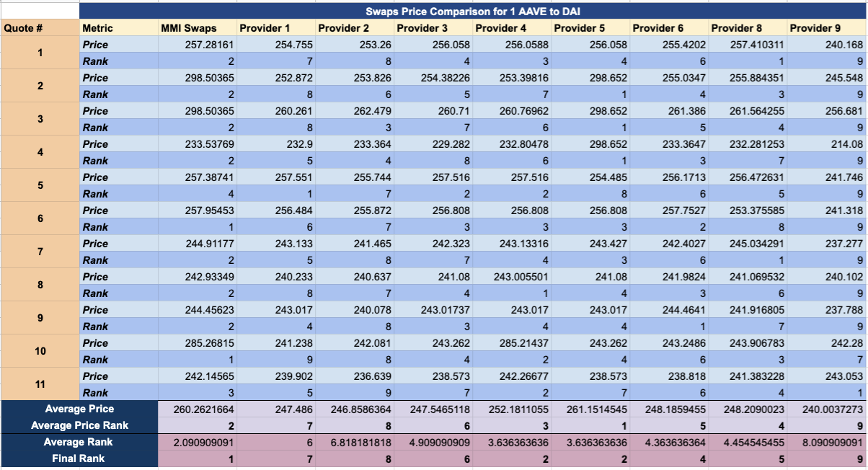Click the Quote # cell numbered 1
Viewport: 868px width, 470px height.
[40, 53]
